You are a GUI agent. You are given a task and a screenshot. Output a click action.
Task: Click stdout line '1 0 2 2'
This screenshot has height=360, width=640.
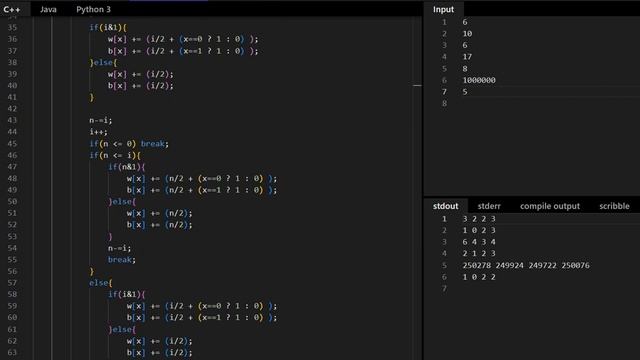tap(479, 277)
